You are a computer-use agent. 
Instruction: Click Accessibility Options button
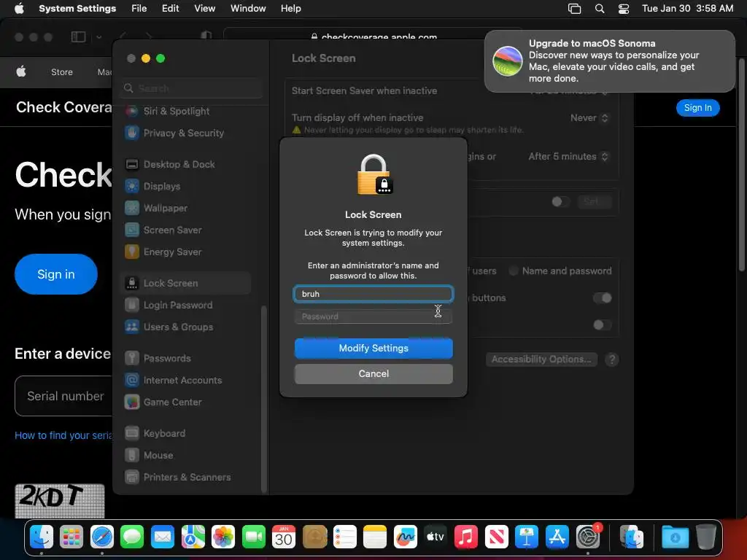tap(541, 359)
